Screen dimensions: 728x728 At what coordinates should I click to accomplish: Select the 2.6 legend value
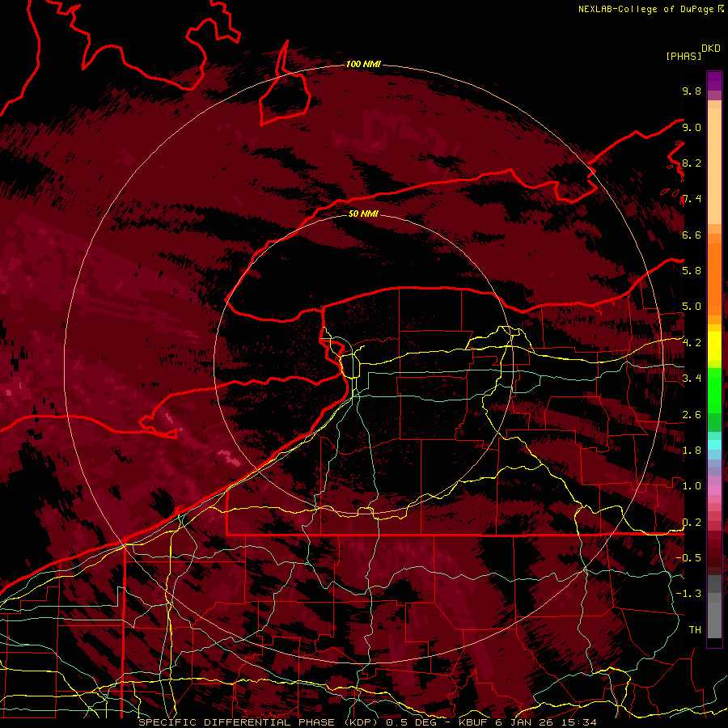692,415
